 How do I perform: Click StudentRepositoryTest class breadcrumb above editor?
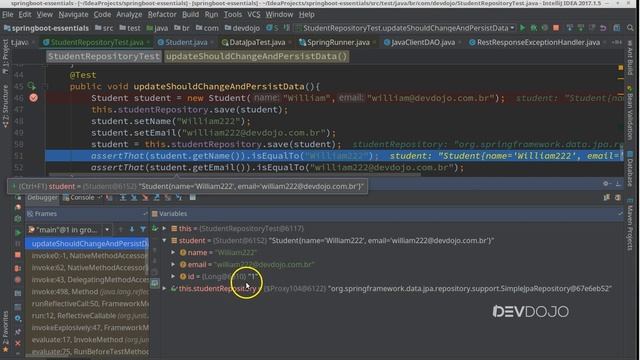click(x=104, y=56)
